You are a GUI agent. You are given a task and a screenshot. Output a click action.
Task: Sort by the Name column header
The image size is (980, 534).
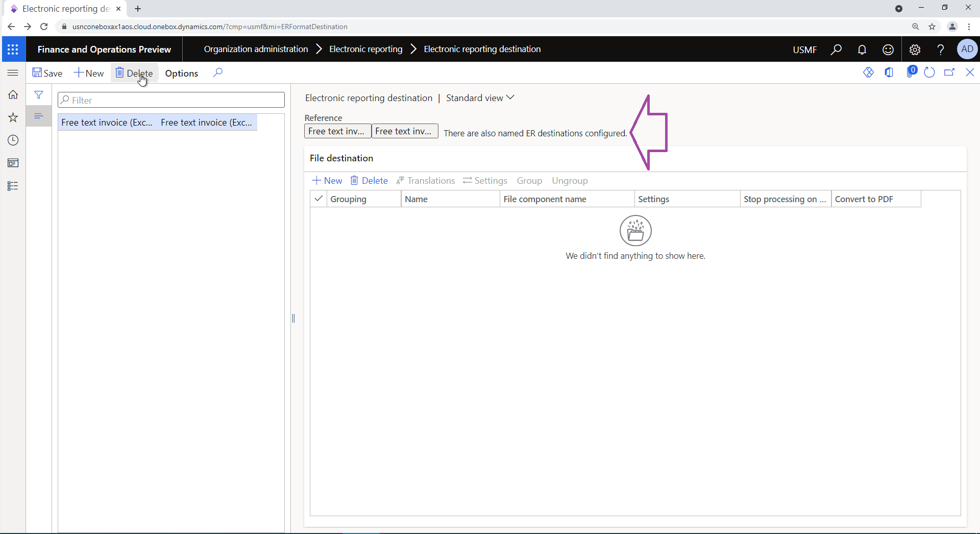(x=450, y=199)
